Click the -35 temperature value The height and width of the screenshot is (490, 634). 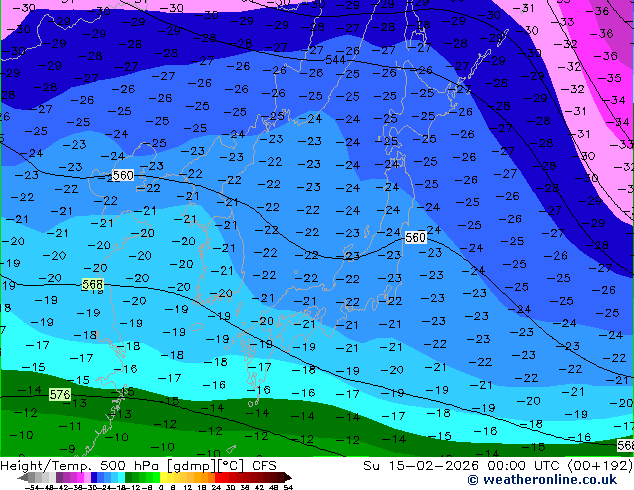pos(610,78)
